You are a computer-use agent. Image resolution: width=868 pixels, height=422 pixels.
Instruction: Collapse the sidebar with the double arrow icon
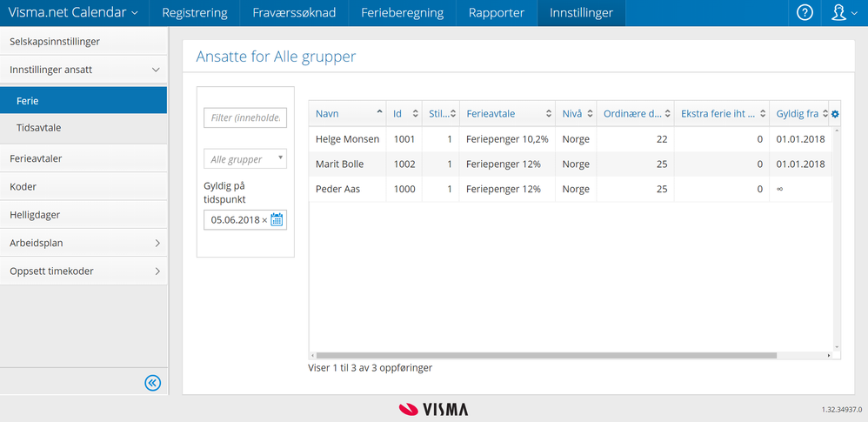point(153,383)
